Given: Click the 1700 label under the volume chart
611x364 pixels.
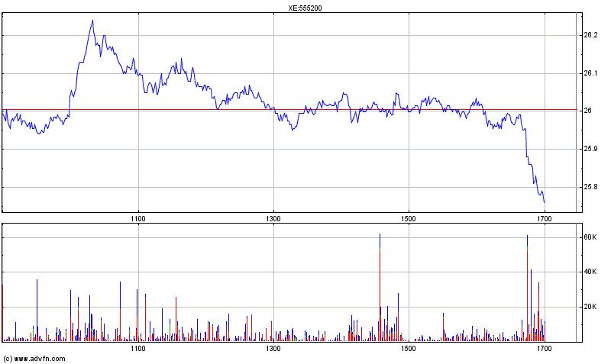Looking at the screenshot, I should (545, 349).
